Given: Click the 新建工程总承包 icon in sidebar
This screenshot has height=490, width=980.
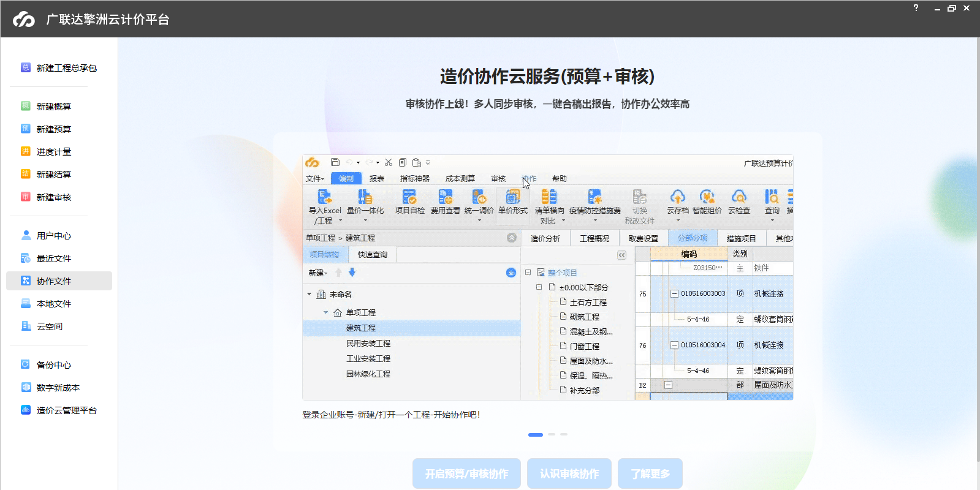Looking at the screenshot, I should [x=26, y=68].
